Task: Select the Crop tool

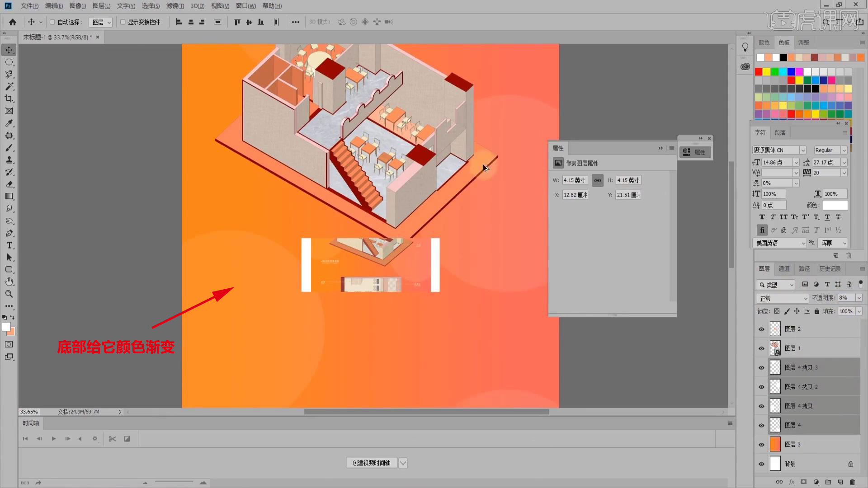Action: click(x=9, y=99)
